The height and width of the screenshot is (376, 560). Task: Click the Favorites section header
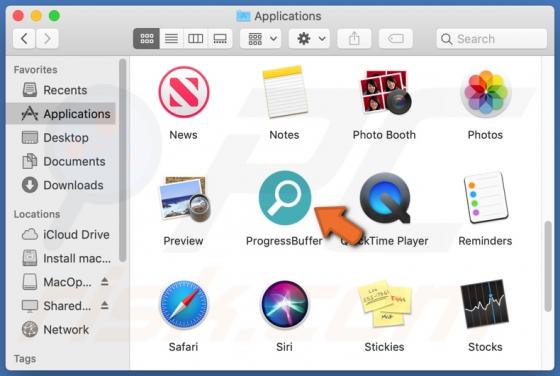[35, 70]
